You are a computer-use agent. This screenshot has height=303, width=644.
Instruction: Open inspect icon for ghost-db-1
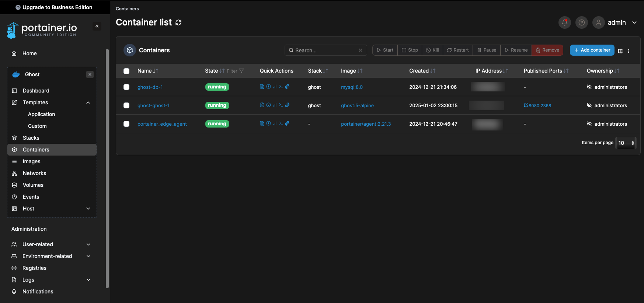click(x=268, y=87)
